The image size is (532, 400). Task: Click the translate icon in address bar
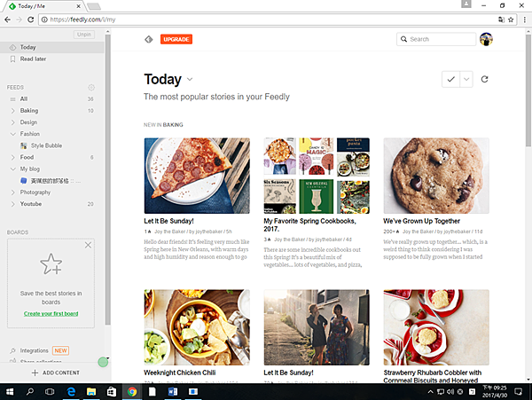[501, 20]
